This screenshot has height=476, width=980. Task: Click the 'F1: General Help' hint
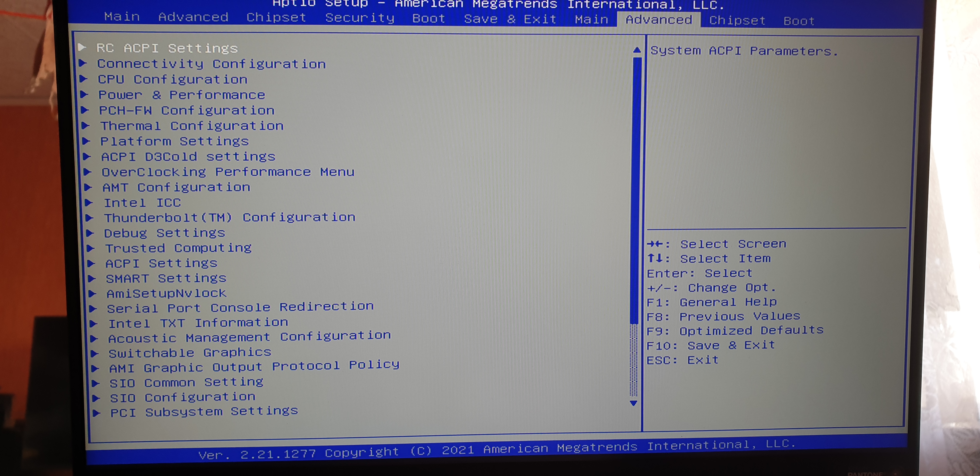[711, 302]
